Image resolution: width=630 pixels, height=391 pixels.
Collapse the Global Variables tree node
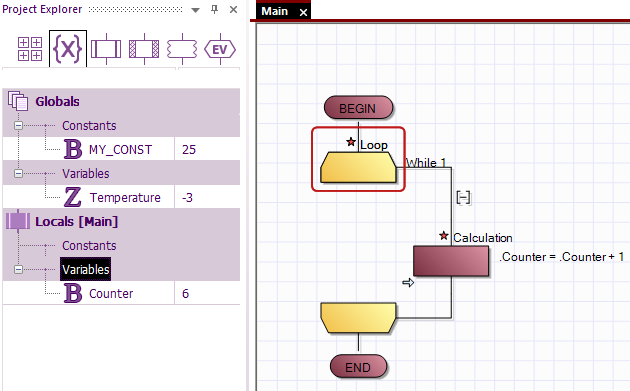pos(18,173)
